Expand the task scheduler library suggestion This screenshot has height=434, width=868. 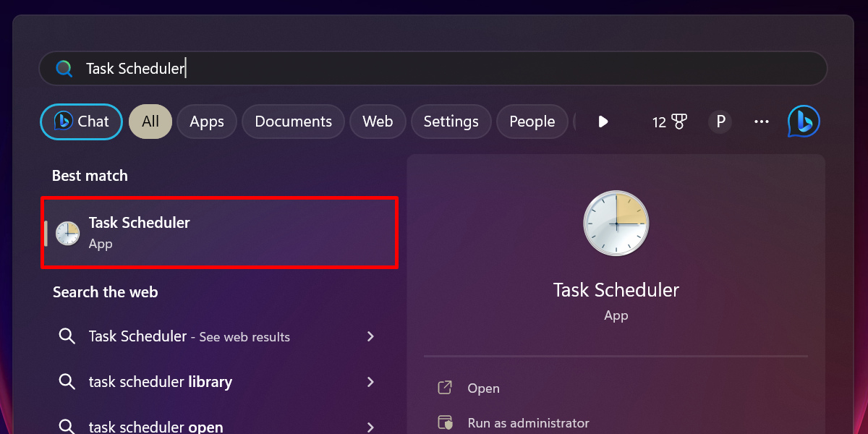(370, 381)
